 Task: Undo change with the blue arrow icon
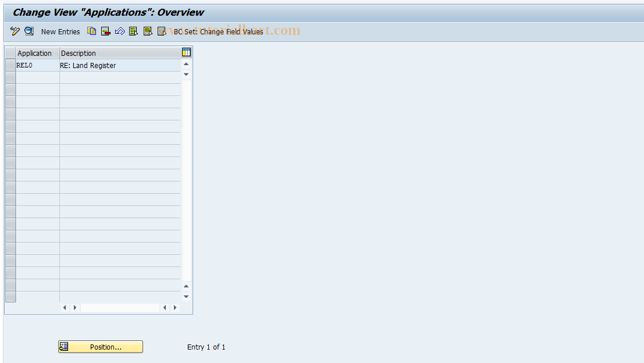point(119,31)
